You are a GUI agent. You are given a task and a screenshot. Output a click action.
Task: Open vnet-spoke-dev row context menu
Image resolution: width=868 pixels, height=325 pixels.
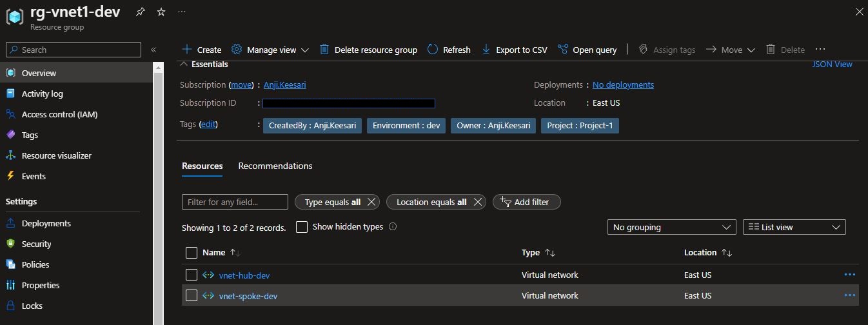click(x=849, y=295)
